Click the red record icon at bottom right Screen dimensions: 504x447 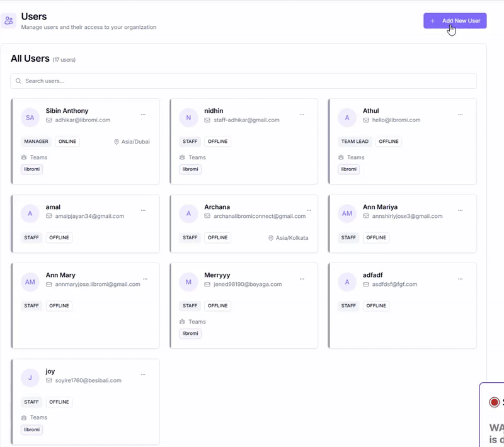point(495,402)
